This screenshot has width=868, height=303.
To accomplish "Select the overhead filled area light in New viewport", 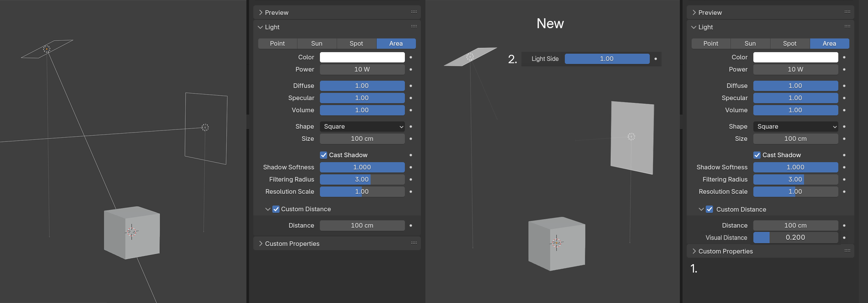I will click(x=470, y=57).
